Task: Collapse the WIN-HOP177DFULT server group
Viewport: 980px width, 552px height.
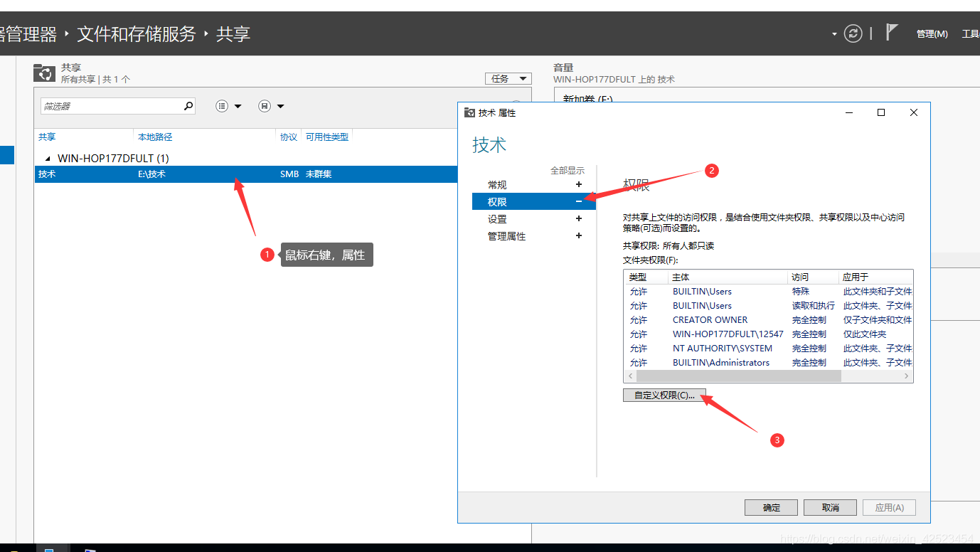Action: 48,159
